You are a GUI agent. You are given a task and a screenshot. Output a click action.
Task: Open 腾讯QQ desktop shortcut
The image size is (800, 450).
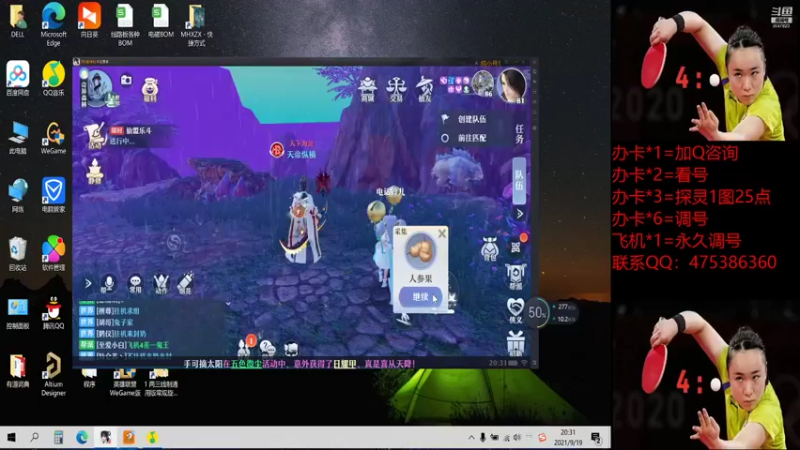click(x=53, y=312)
